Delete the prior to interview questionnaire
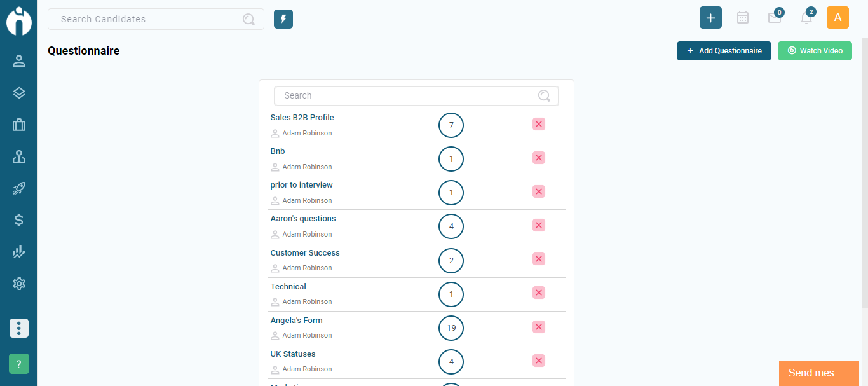 (x=539, y=191)
